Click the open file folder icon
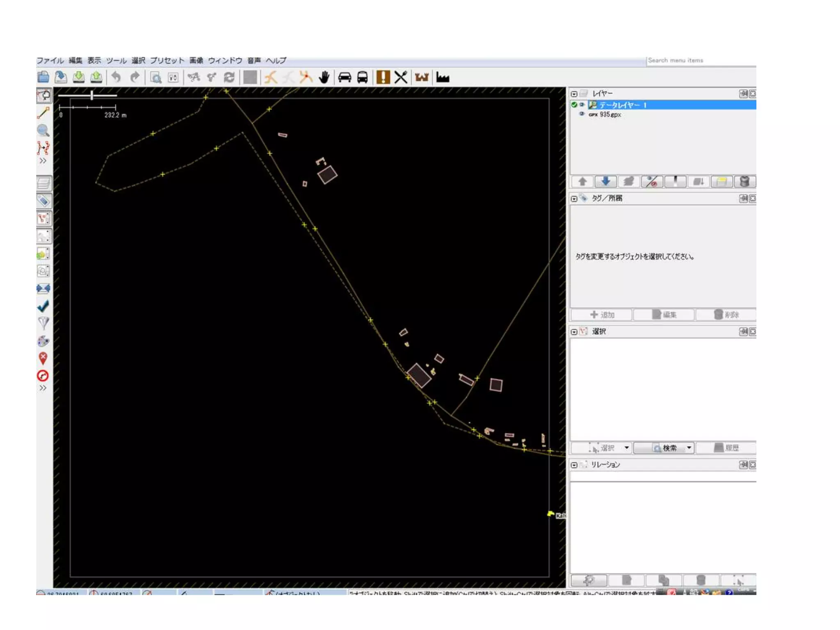Screen dimensions: 840x630 pyautogui.click(x=43, y=77)
